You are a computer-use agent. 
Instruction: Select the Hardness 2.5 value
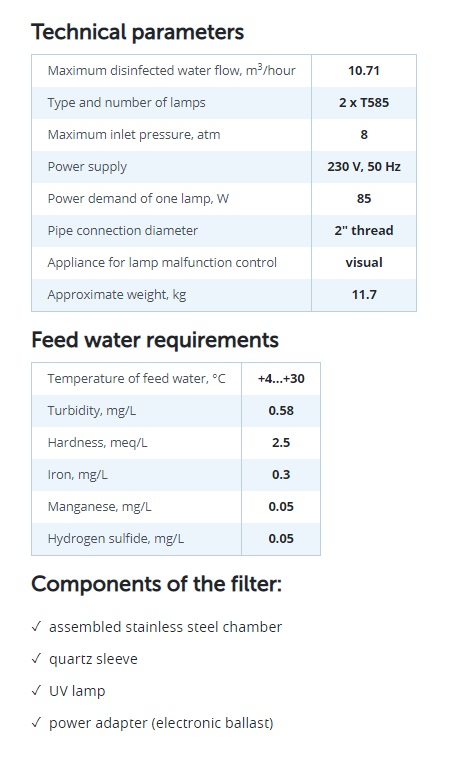pyautogui.click(x=281, y=443)
